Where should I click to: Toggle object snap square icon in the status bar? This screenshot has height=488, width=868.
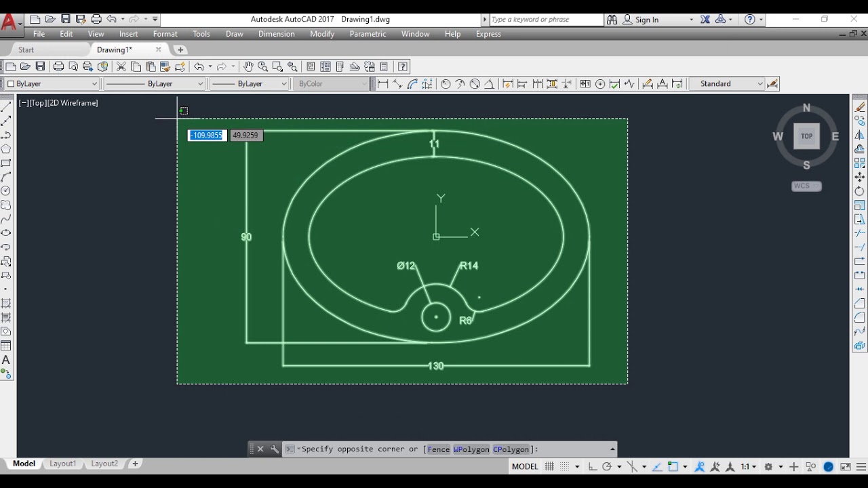click(x=673, y=467)
